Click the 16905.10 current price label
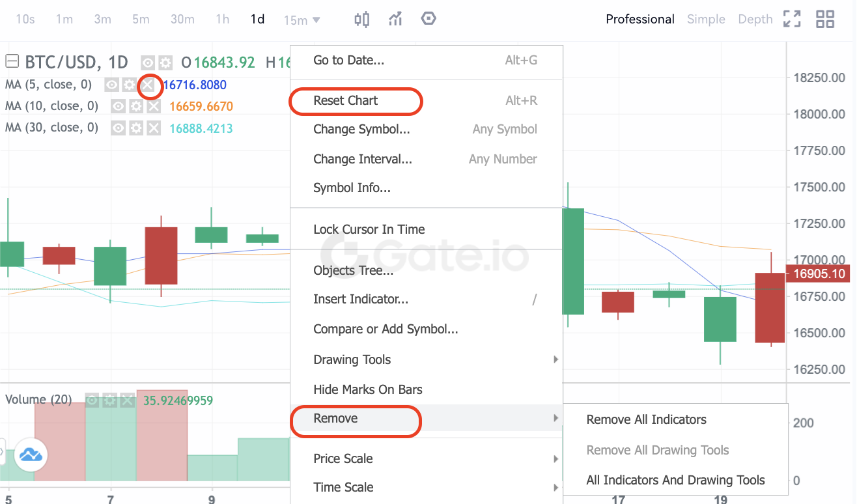Image resolution: width=857 pixels, height=504 pixels. coord(819,274)
